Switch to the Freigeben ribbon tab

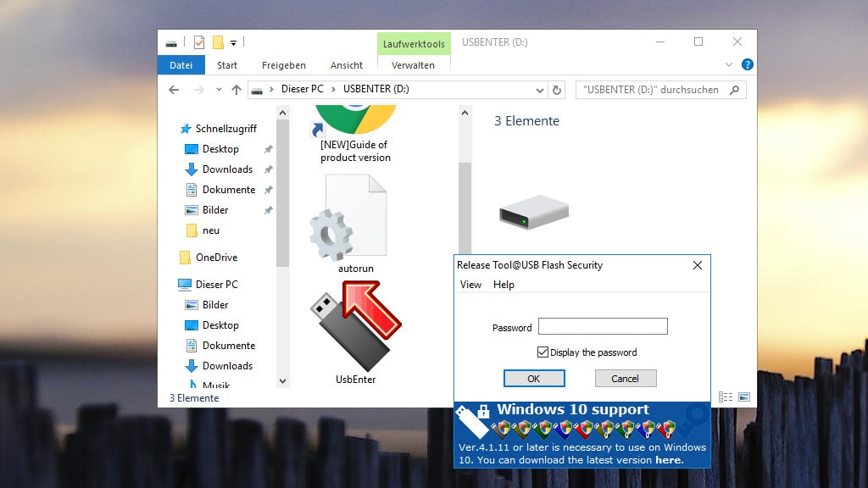coord(283,65)
